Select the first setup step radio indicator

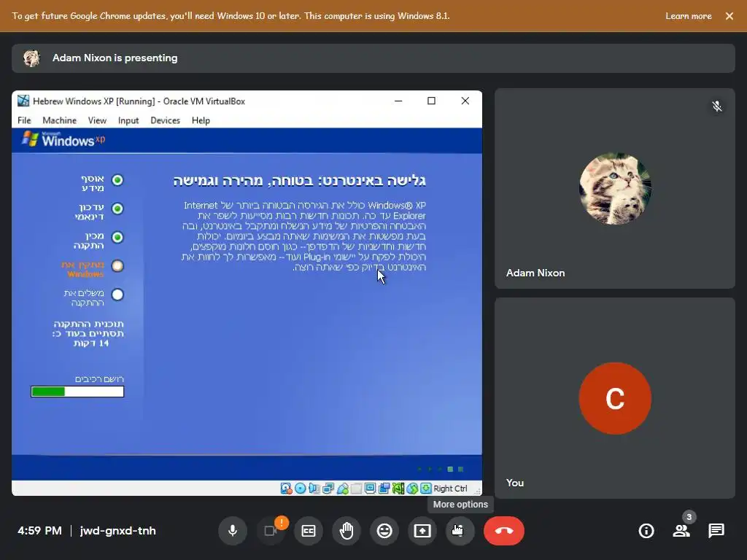[117, 180]
